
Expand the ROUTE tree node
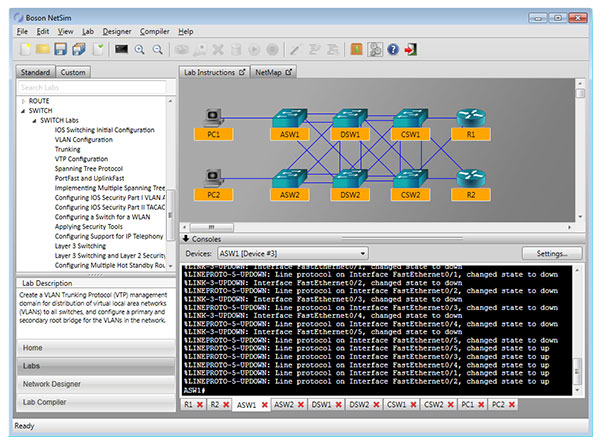[22, 101]
